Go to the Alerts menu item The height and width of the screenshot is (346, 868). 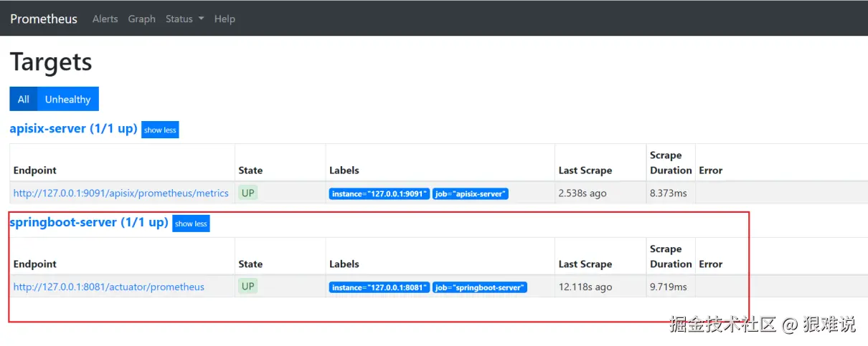(x=105, y=19)
